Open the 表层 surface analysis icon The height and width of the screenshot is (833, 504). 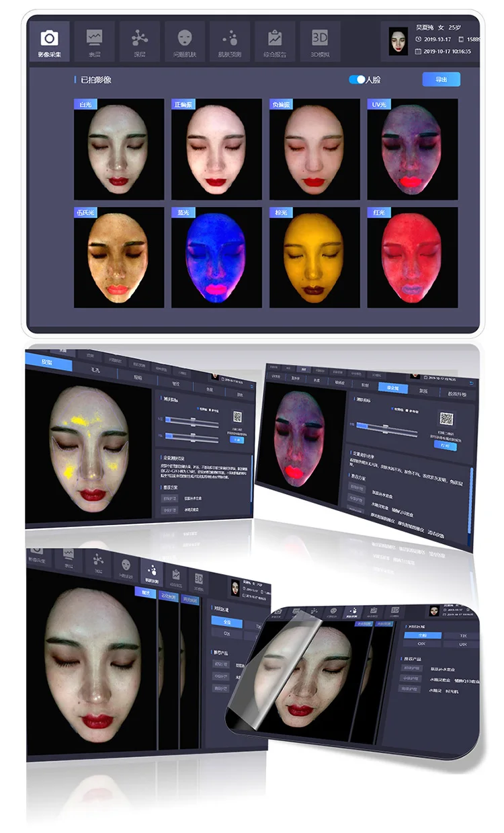95,42
